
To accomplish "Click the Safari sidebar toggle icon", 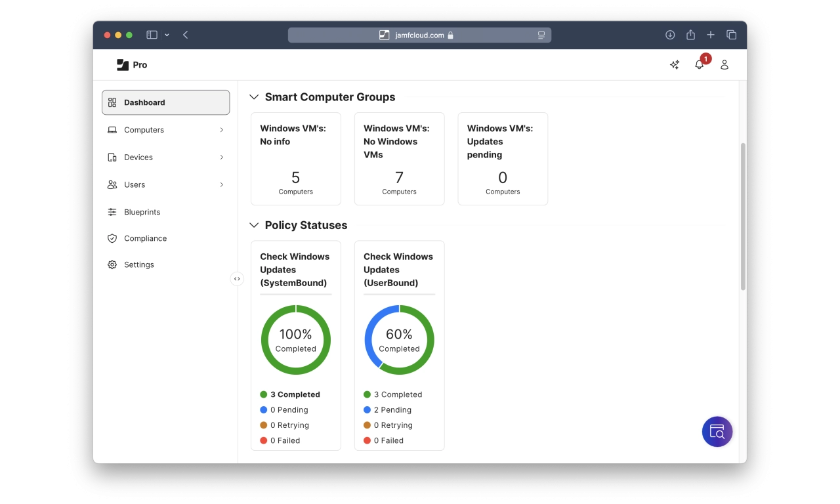I will tap(152, 35).
